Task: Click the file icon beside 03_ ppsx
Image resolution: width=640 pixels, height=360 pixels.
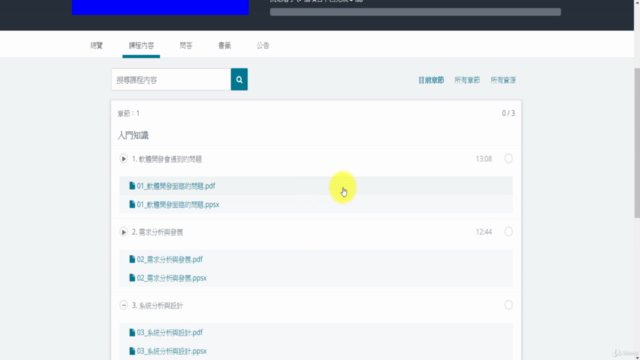Action: click(132, 351)
